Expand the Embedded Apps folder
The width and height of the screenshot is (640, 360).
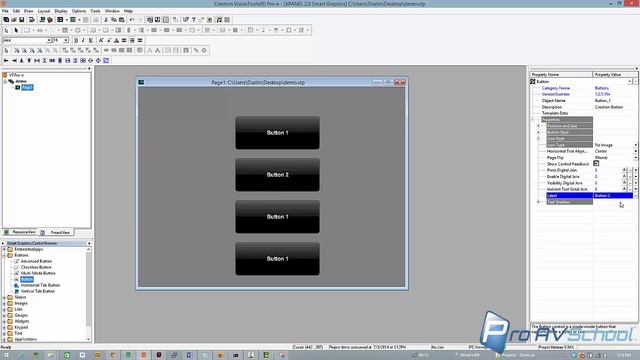(4, 249)
